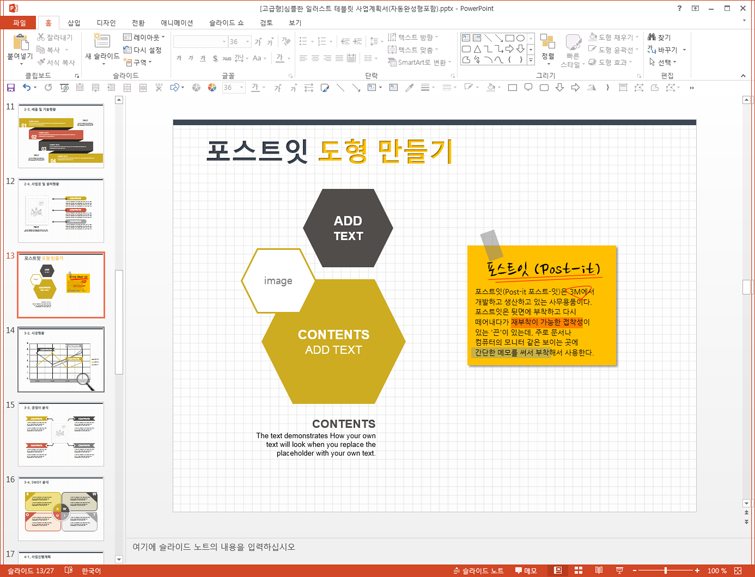Expand the shapes gallery with the More arrow
This screenshot has height=577, width=755.
click(x=531, y=61)
